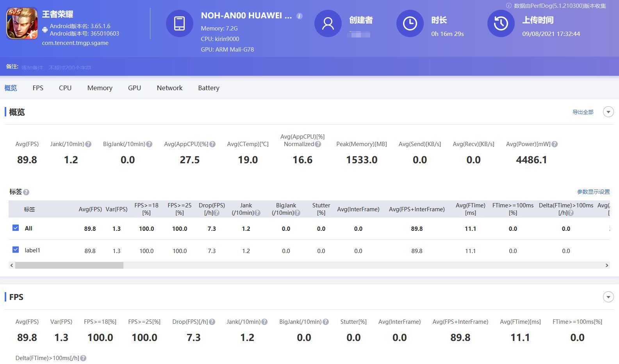Collapse the 概览 section with arrow button

coord(608,112)
